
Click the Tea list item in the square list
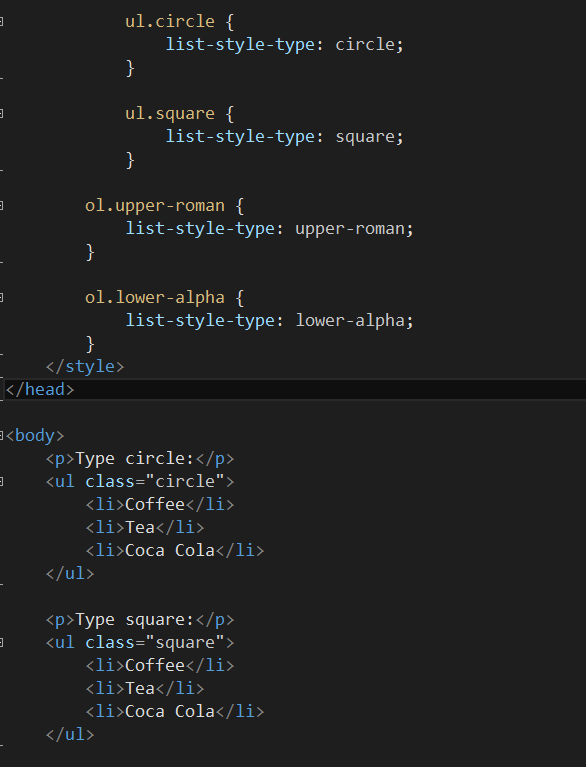tap(145, 688)
